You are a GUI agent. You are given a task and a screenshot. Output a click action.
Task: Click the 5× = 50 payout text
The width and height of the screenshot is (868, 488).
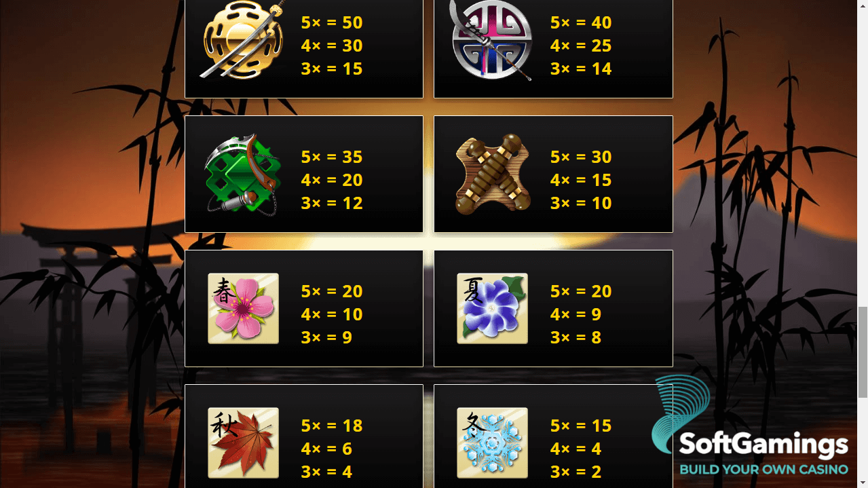[x=332, y=22]
